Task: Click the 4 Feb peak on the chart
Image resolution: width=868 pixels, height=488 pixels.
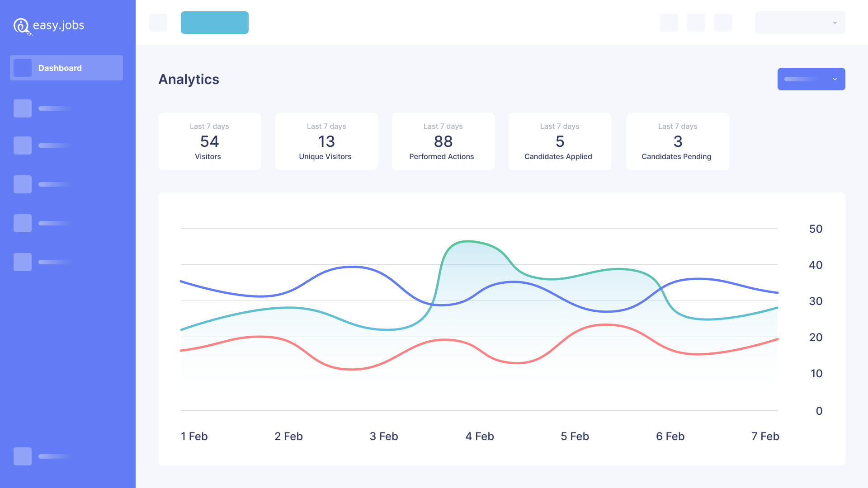Action: pyautogui.click(x=468, y=242)
